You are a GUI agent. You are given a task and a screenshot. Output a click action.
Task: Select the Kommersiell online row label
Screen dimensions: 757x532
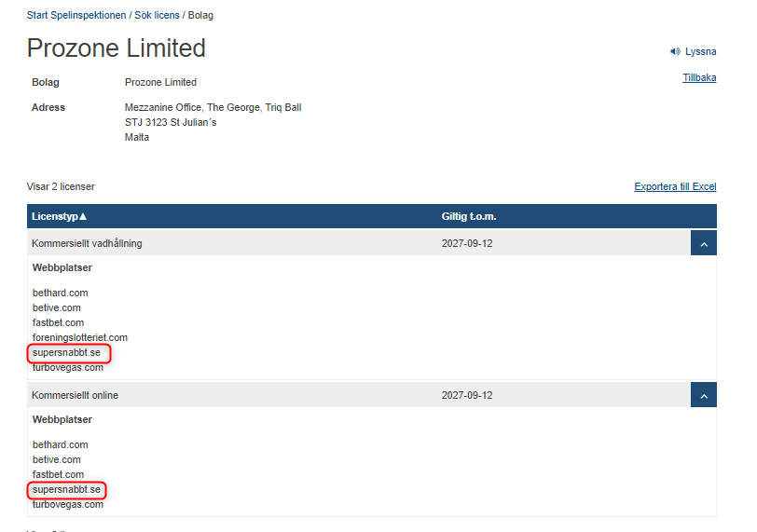pyautogui.click(x=76, y=395)
